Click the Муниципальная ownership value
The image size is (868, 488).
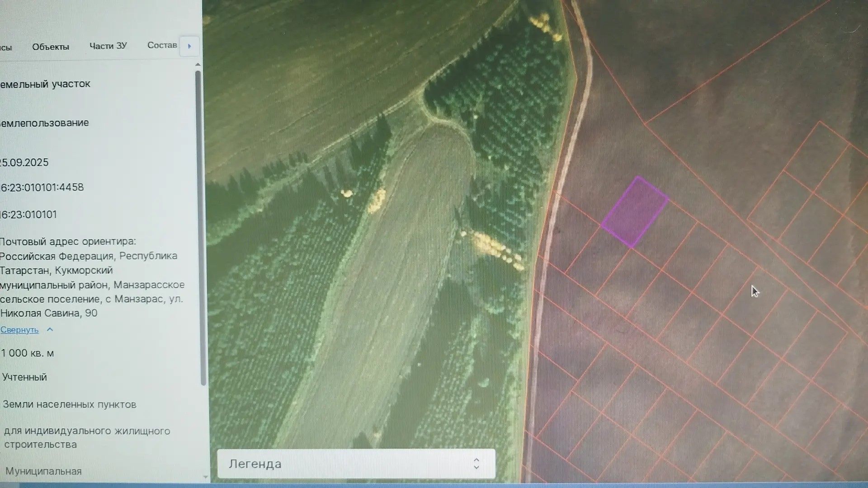click(43, 471)
